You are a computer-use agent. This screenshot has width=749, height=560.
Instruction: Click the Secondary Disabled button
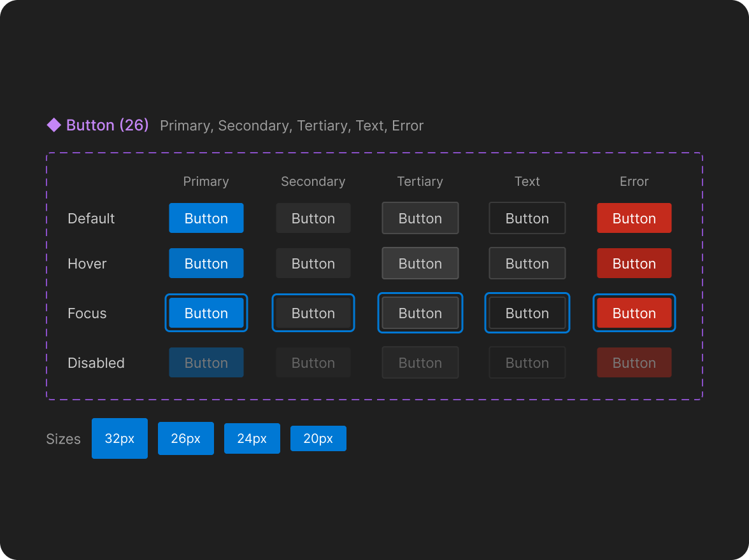[x=313, y=362]
